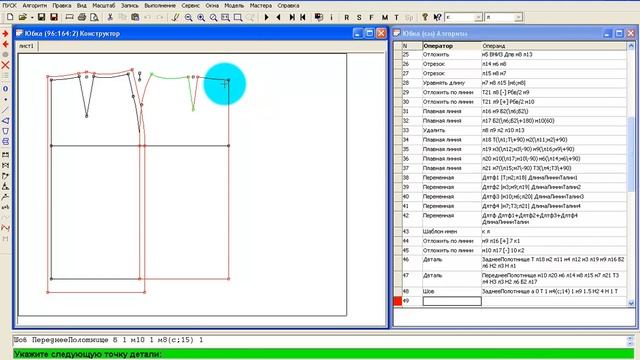Zoom out using minus magnifier icon

click(188, 17)
